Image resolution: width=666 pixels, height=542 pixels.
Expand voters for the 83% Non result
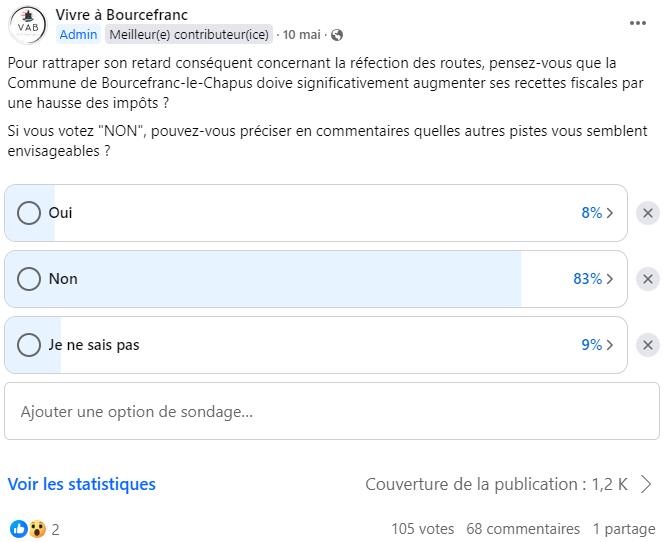click(593, 279)
